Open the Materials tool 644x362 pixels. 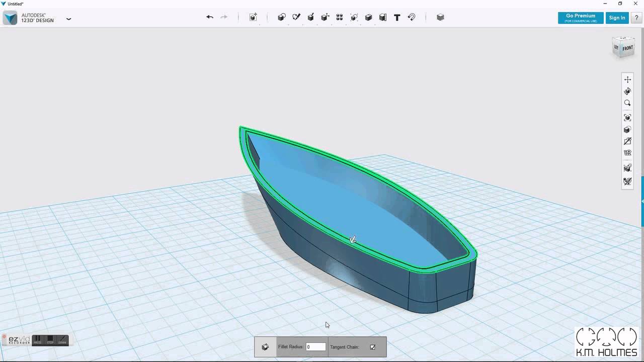tap(440, 17)
